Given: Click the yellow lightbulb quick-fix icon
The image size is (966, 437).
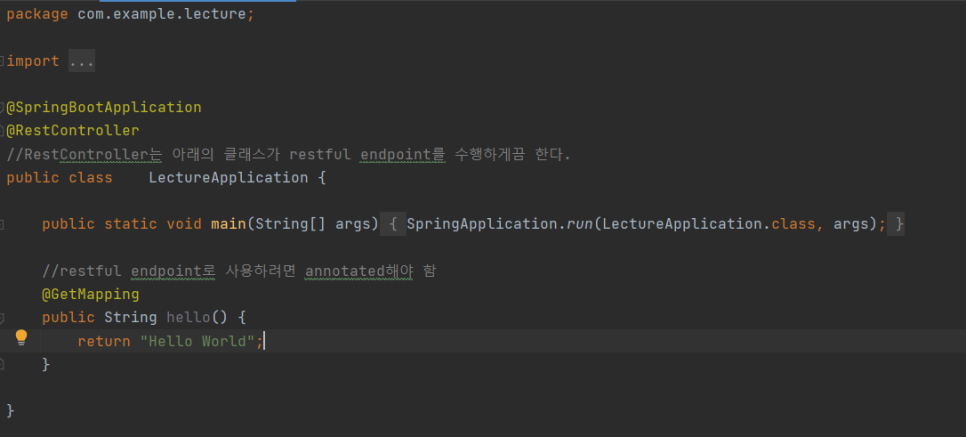Looking at the screenshot, I should [x=22, y=338].
